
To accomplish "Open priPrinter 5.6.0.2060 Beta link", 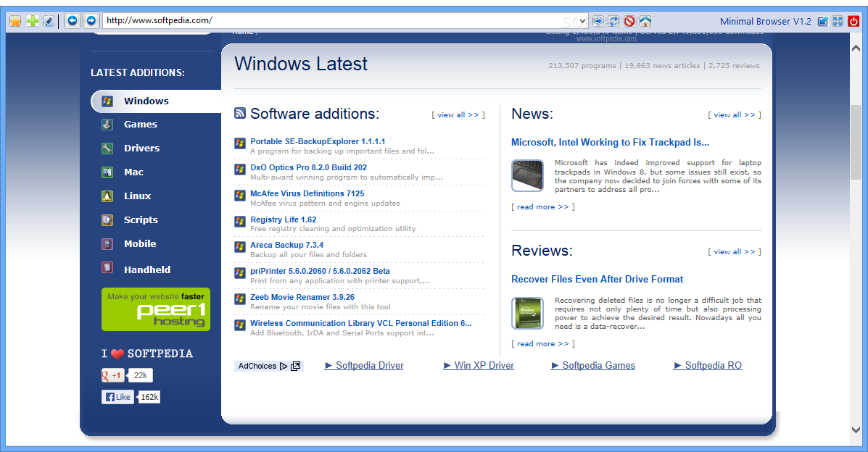I will (320, 271).
